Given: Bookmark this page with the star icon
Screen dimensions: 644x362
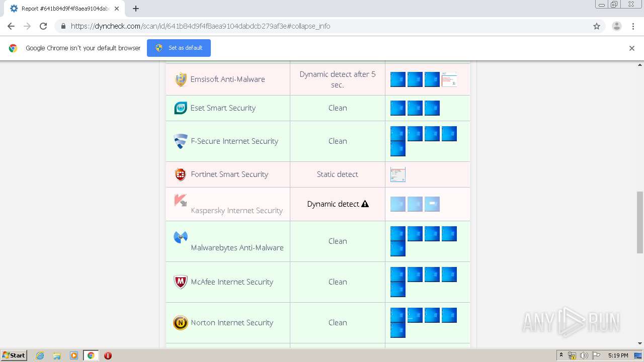Looking at the screenshot, I should point(597,26).
